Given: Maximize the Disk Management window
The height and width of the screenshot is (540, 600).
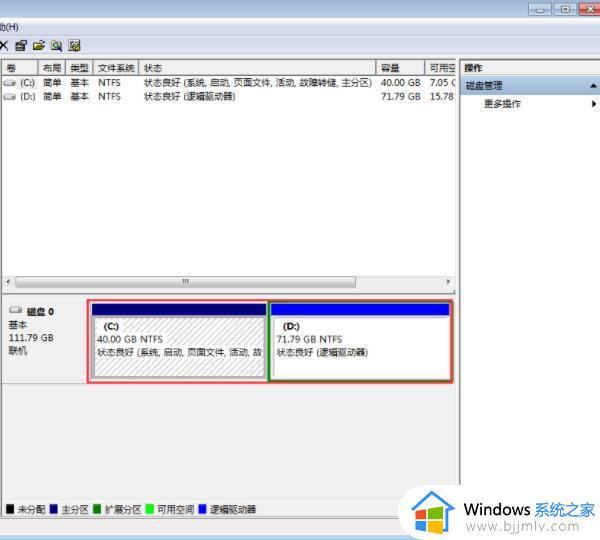Looking at the screenshot, I should click(565, 9).
